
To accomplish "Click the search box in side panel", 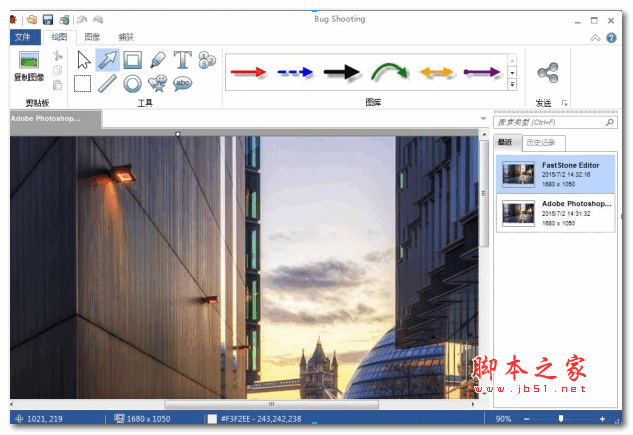I will click(x=555, y=122).
